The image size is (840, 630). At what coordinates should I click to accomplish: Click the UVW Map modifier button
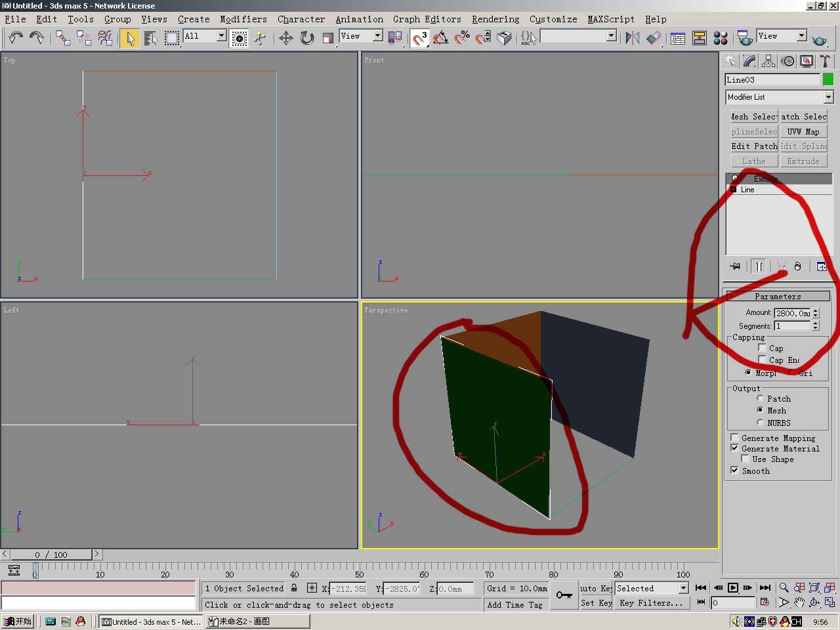[803, 131]
